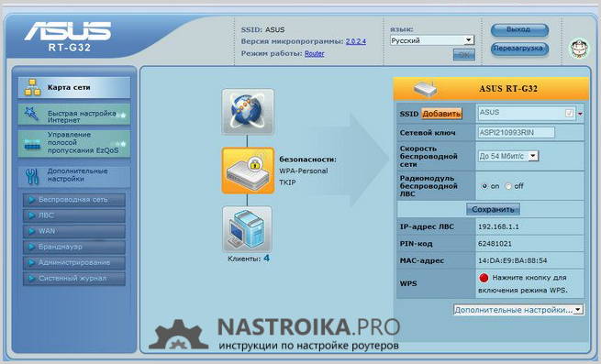Click the router picture in ASUS RT-G32 header
The width and height of the screenshot is (601, 364).
pyautogui.click(x=425, y=89)
